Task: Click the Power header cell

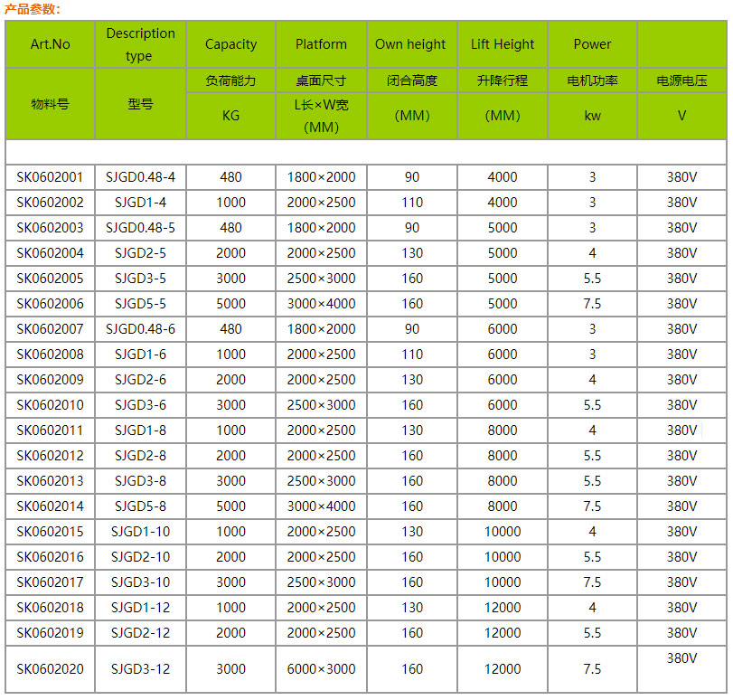Action: 592,44
